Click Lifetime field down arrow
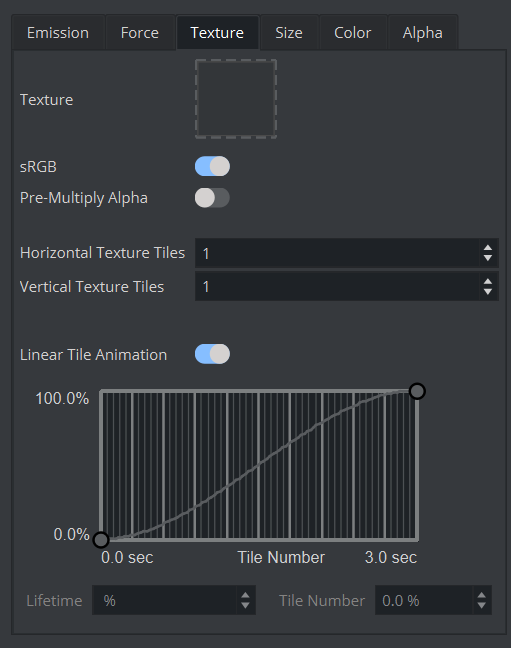The image size is (511, 648). click(x=246, y=605)
